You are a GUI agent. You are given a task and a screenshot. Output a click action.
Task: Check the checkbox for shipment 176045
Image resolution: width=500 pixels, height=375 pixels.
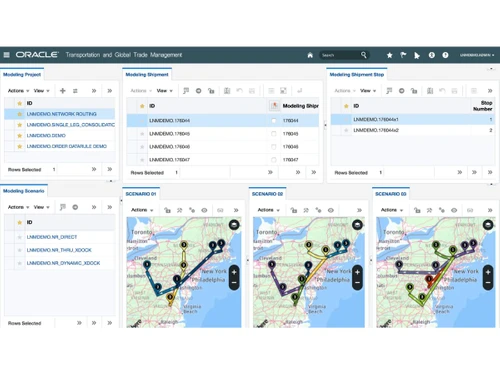coord(274,134)
